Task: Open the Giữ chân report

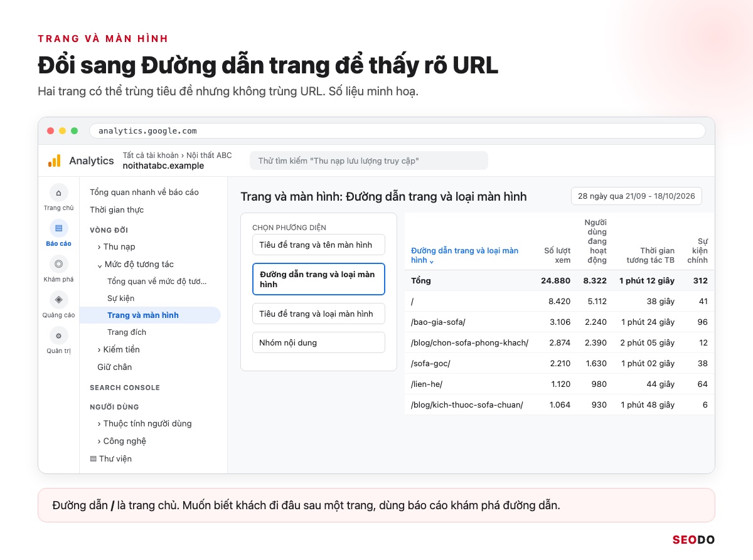Action: [114, 367]
